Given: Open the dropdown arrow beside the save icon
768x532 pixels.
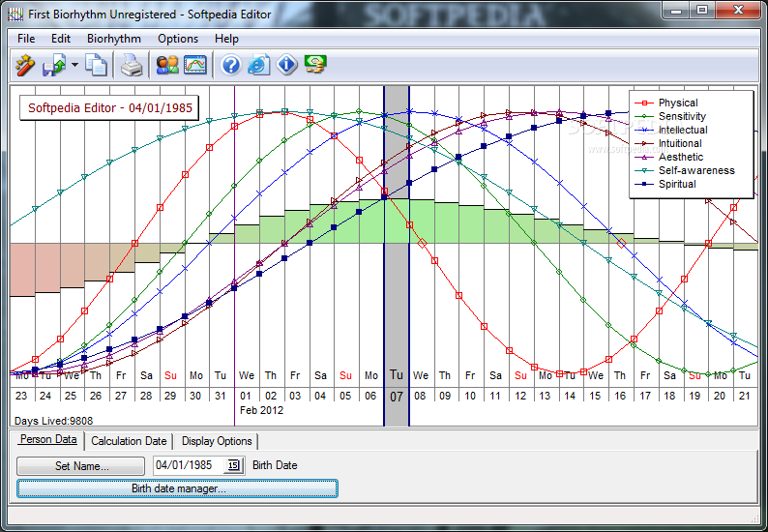Looking at the screenshot, I should (74, 65).
